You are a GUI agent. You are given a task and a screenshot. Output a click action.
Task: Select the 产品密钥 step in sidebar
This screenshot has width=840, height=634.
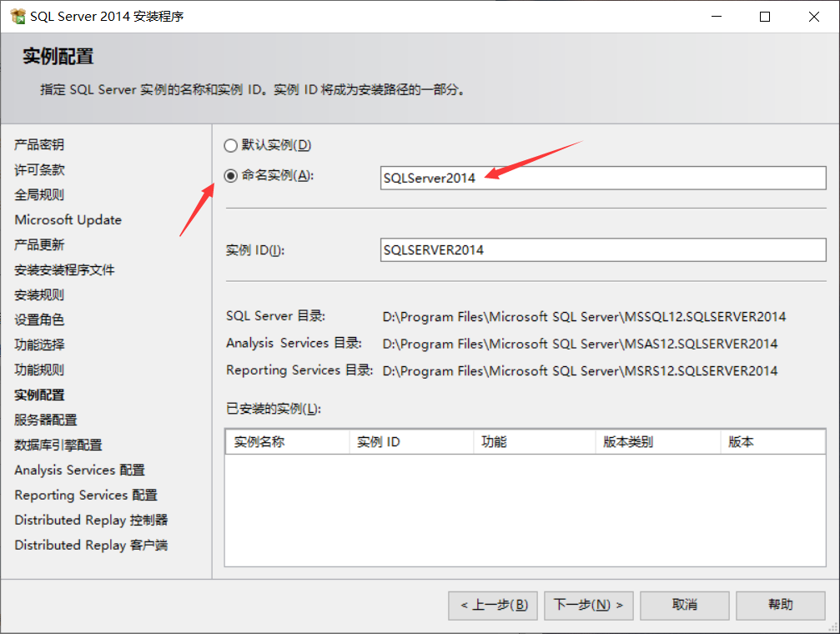coord(39,144)
